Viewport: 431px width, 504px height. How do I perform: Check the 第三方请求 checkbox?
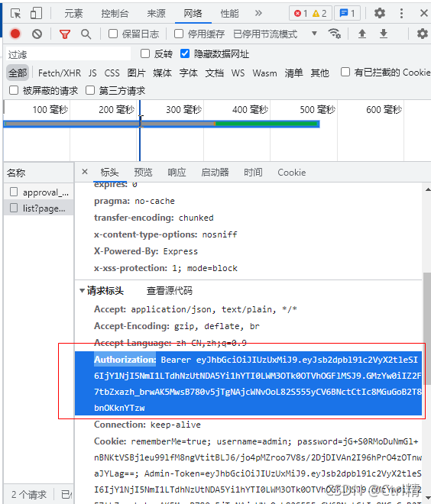90,90
